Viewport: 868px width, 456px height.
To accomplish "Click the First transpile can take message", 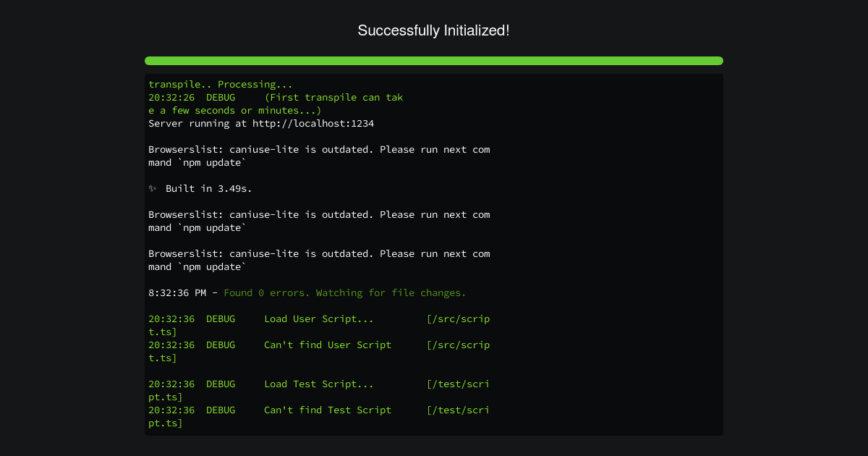I will point(276,104).
